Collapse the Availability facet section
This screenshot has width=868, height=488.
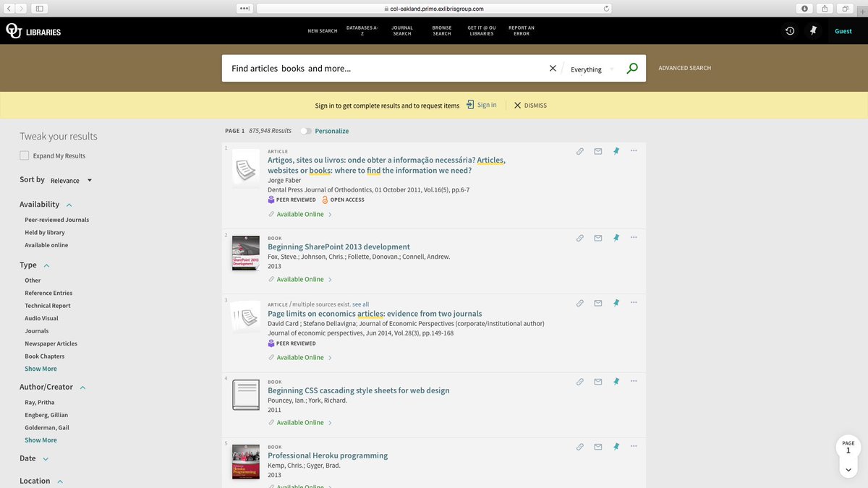(x=69, y=205)
